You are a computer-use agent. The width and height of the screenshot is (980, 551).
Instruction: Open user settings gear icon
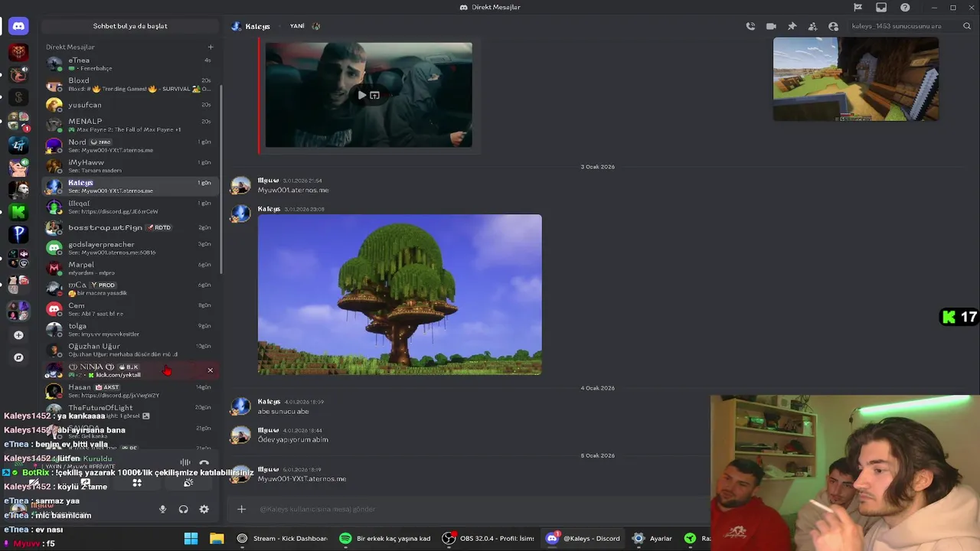coord(204,510)
